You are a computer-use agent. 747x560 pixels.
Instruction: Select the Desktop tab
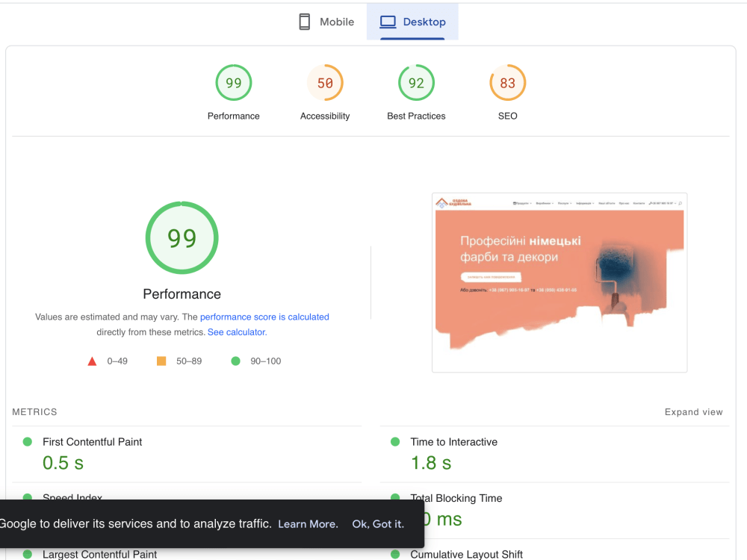[x=412, y=22]
